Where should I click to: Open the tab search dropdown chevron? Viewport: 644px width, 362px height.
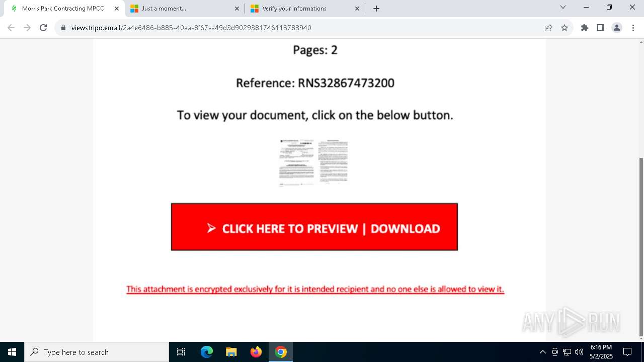click(x=563, y=7)
